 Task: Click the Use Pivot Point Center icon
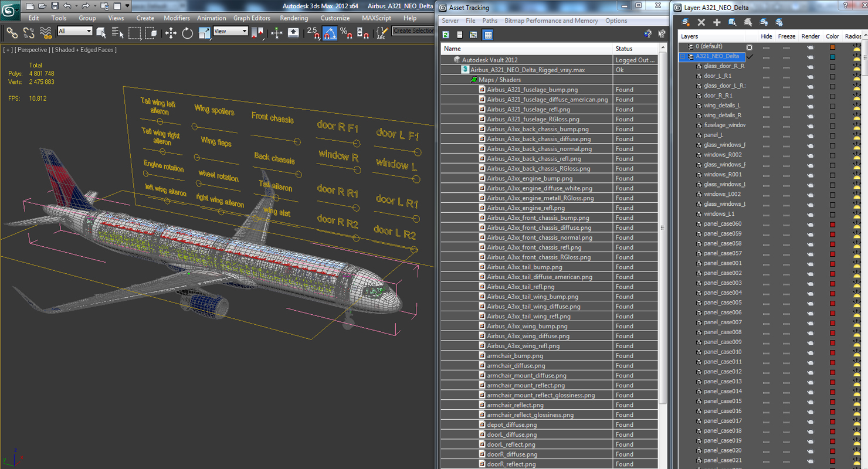point(257,33)
